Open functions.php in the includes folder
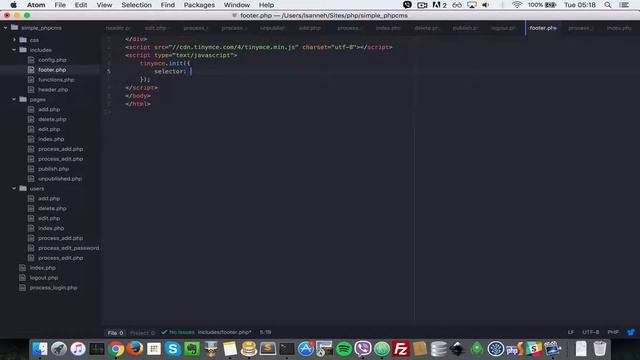 (56, 80)
